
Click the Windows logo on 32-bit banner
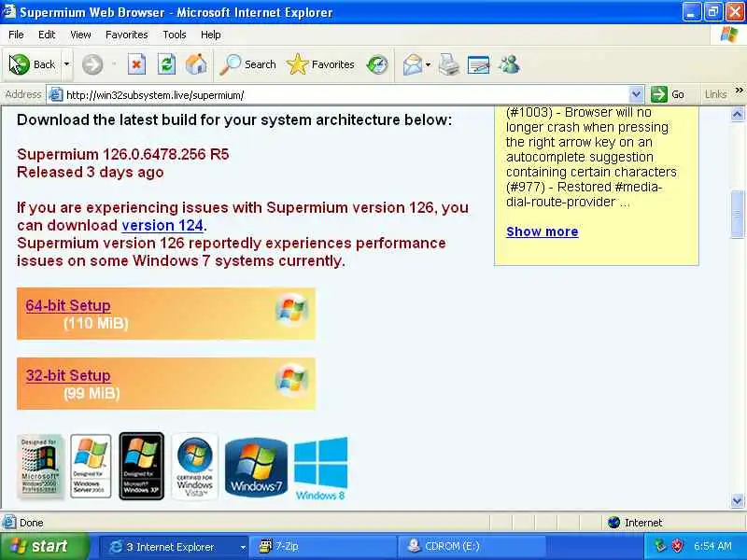[x=291, y=380]
